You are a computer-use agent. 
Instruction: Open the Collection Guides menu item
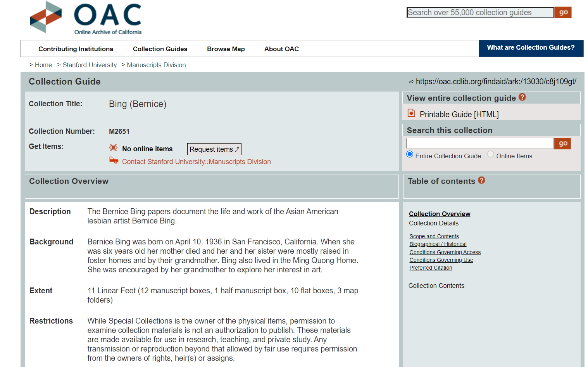click(160, 49)
